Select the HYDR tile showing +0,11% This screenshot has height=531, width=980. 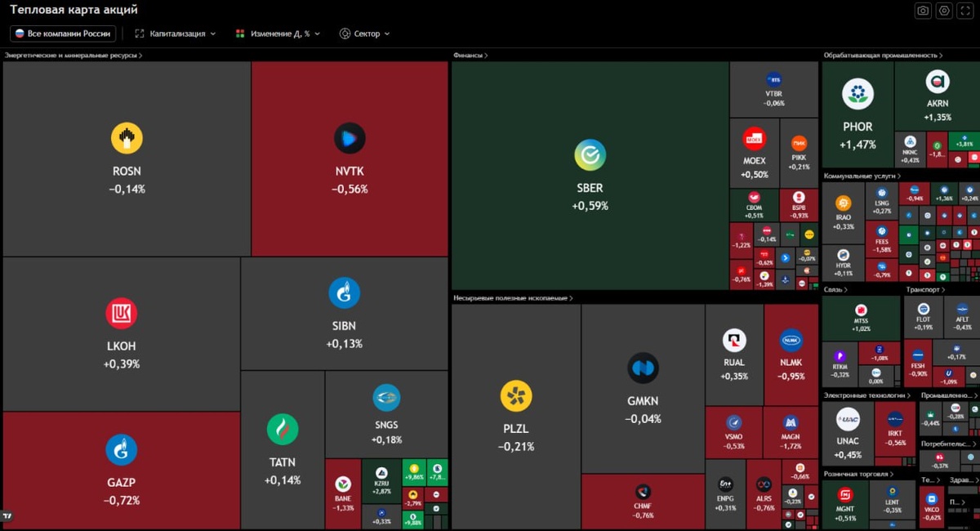click(x=844, y=263)
